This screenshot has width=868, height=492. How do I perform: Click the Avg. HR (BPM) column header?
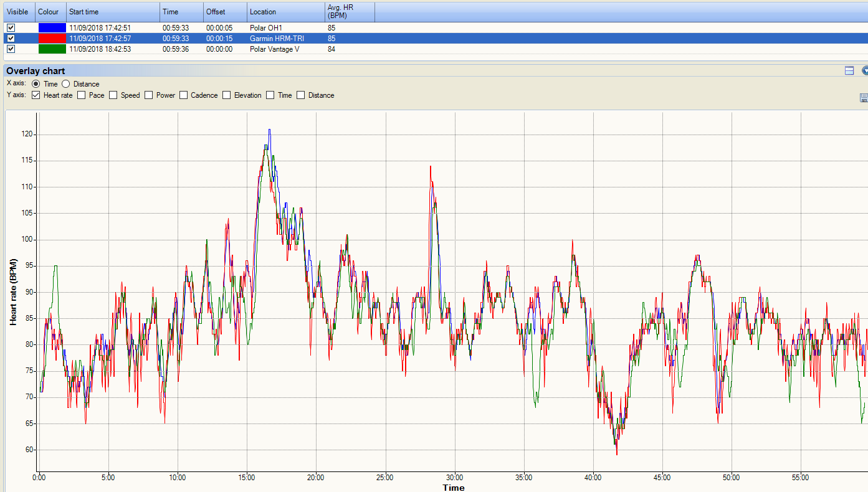pos(349,12)
